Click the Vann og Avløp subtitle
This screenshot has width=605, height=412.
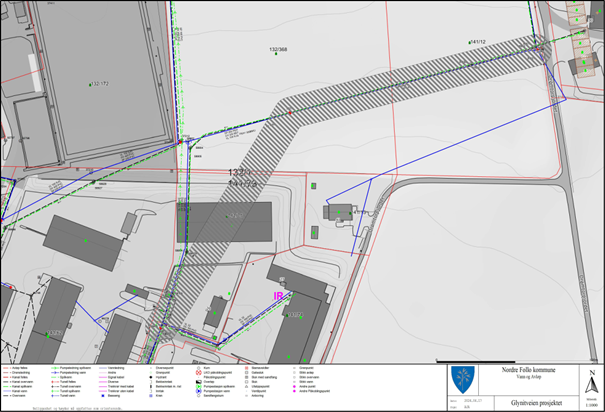[x=529, y=375]
